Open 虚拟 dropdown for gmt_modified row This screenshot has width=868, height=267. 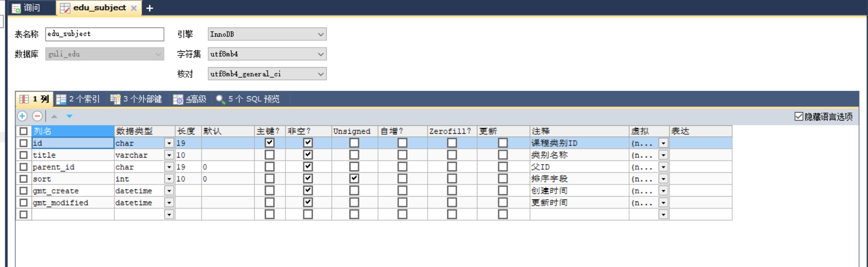pos(663,202)
